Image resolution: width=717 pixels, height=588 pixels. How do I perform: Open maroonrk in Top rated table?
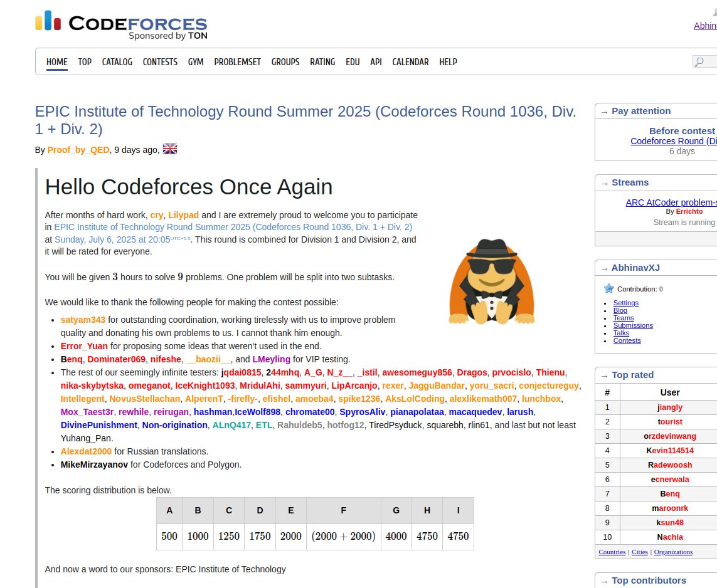pos(670,508)
